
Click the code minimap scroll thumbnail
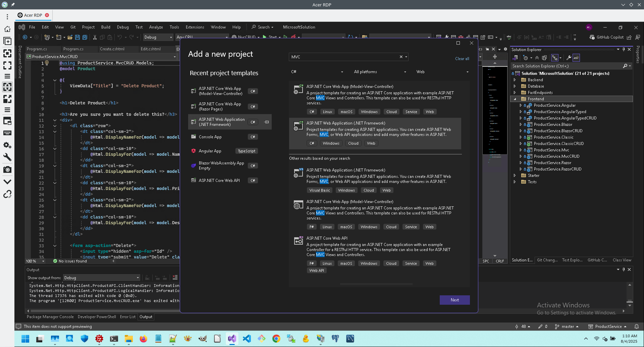(495, 111)
